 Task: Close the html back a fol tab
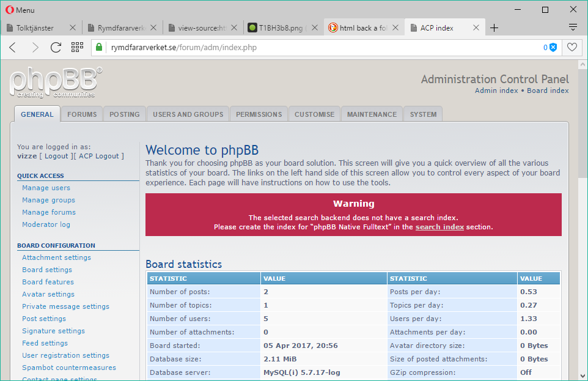[395, 28]
